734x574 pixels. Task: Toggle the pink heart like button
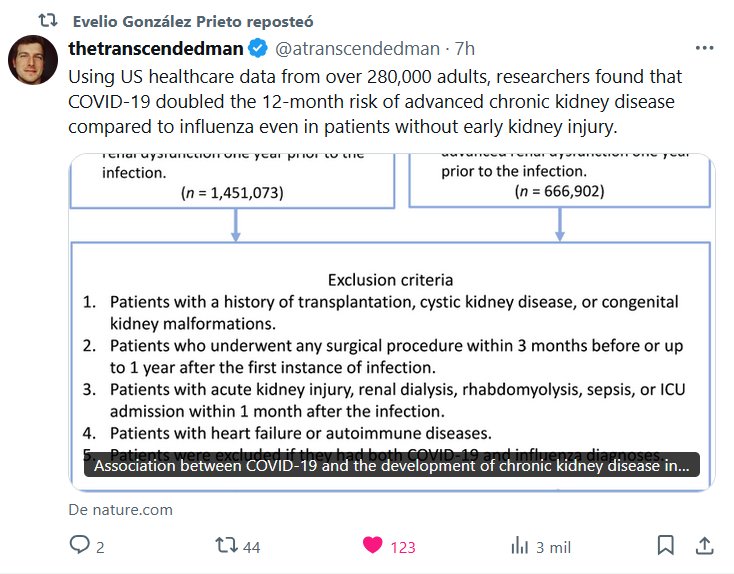pyautogui.click(x=372, y=546)
